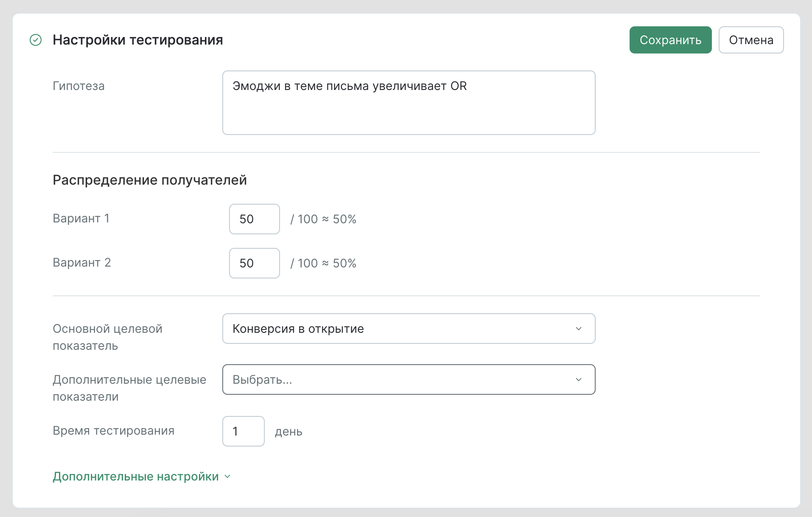Click the Основной целевой показатель label

[x=107, y=337]
